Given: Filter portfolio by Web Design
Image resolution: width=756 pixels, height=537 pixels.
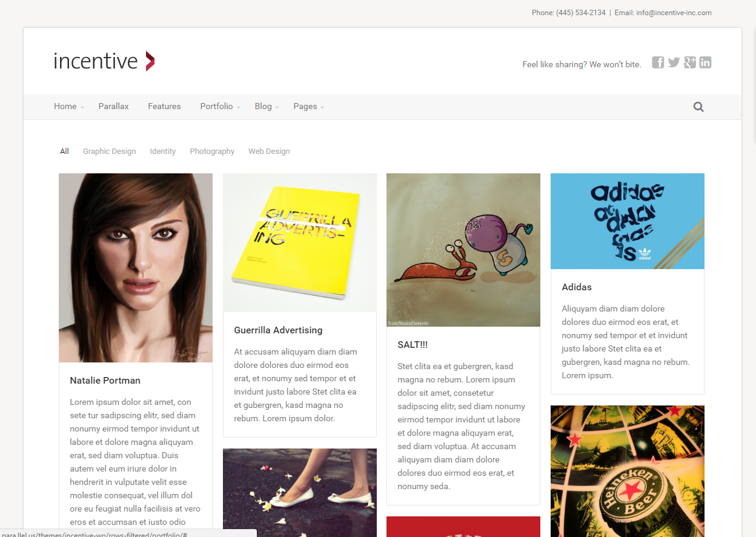Looking at the screenshot, I should coord(269,152).
